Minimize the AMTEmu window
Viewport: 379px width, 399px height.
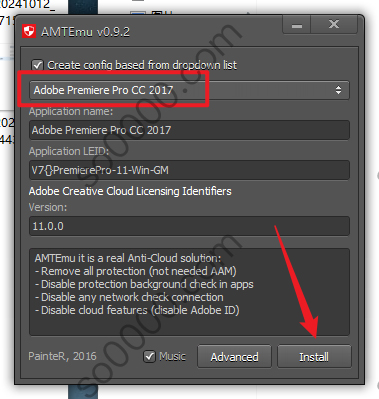coord(296,25)
